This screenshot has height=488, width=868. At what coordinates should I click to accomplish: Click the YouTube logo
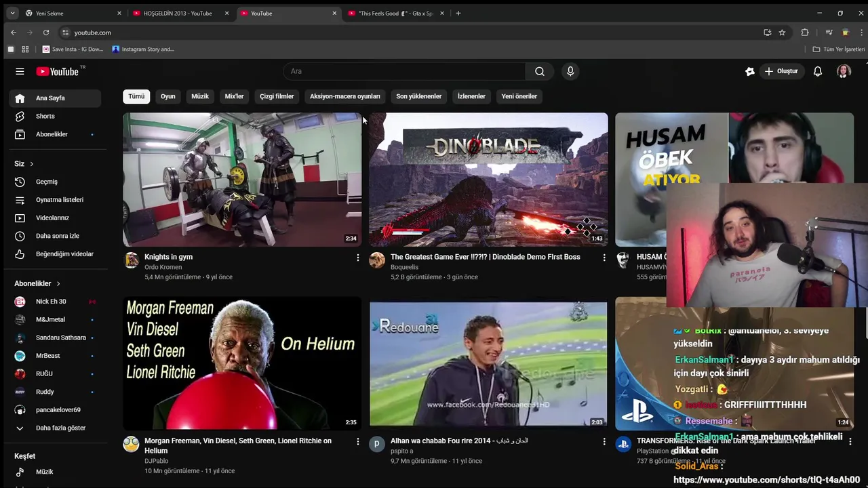(58, 71)
